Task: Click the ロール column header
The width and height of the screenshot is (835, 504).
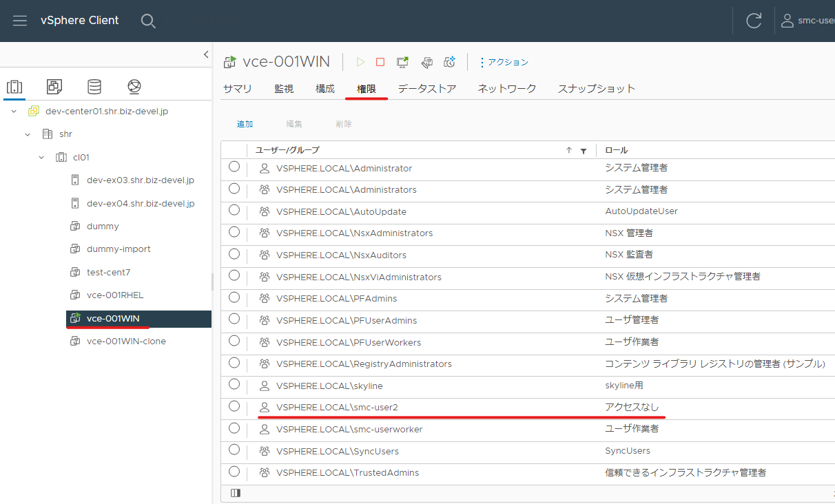Action: point(617,150)
